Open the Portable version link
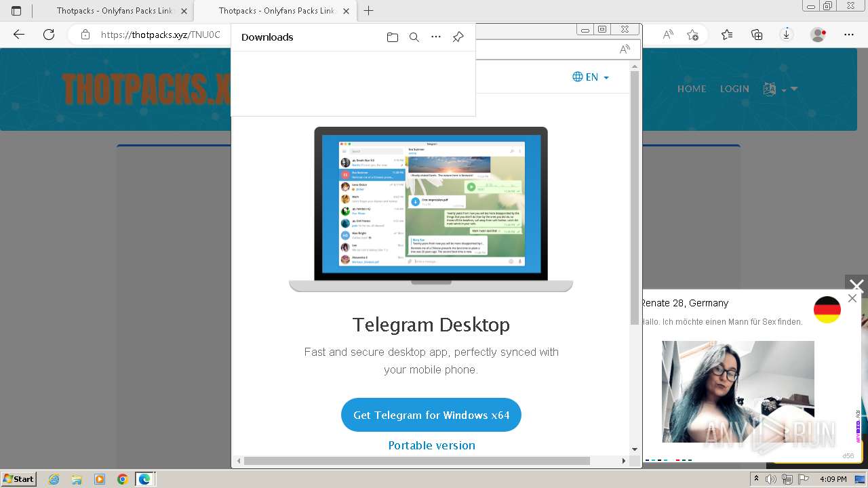 (431, 445)
